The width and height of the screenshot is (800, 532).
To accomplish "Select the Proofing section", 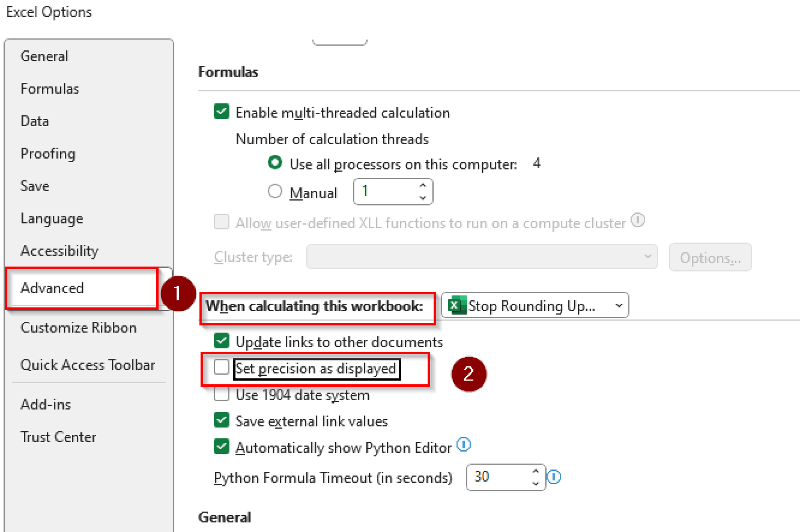I will click(48, 154).
